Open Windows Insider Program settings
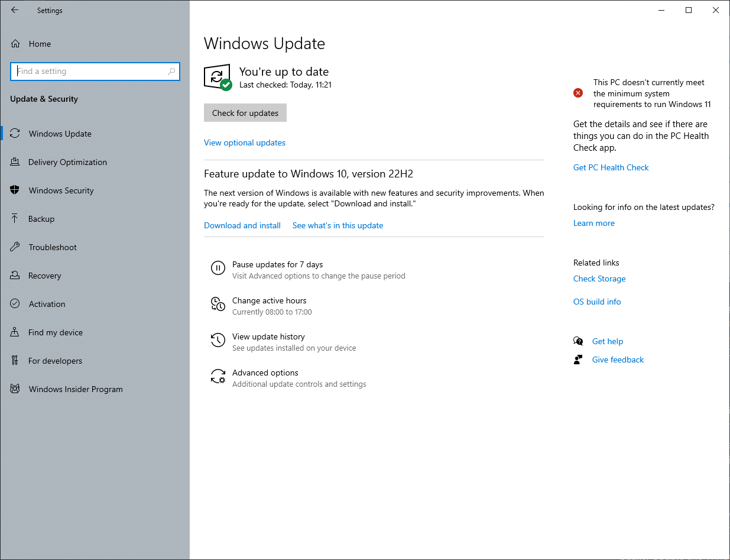The height and width of the screenshot is (560, 730). click(x=95, y=389)
